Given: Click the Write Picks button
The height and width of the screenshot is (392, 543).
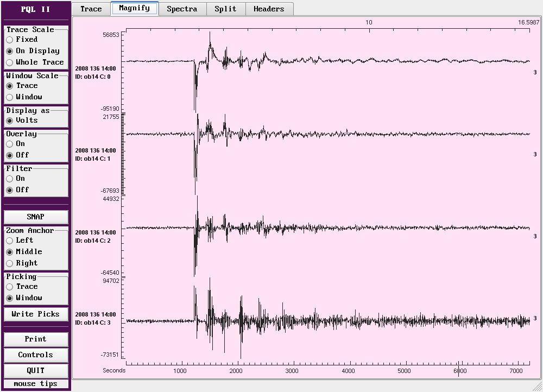Looking at the screenshot, I should point(36,314).
